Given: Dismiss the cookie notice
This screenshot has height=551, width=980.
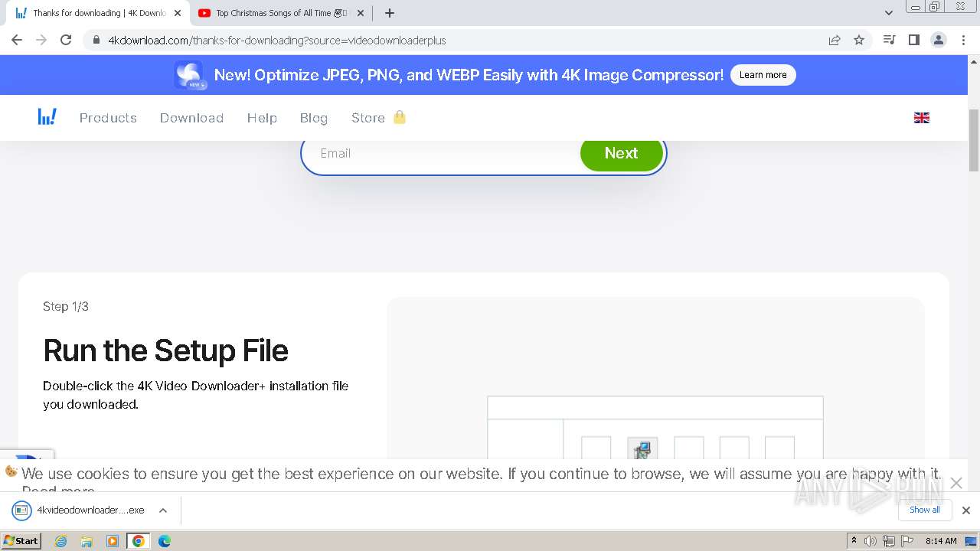Looking at the screenshot, I should coord(955,483).
